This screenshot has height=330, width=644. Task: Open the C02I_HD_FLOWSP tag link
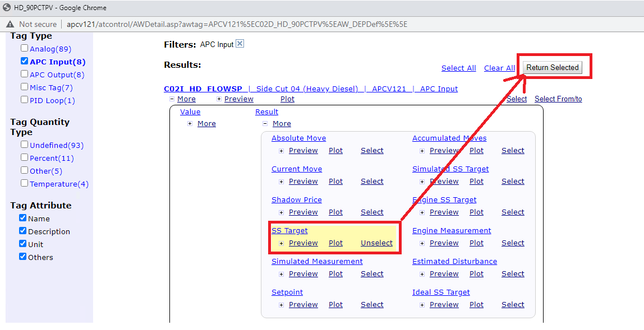tap(203, 89)
